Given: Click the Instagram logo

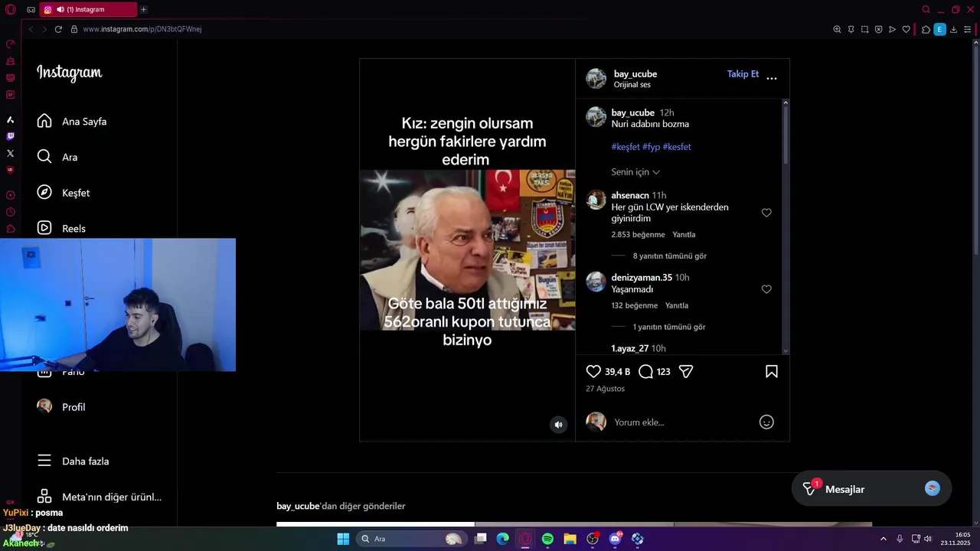Looking at the screenshot, I should [x=70, y=73].
